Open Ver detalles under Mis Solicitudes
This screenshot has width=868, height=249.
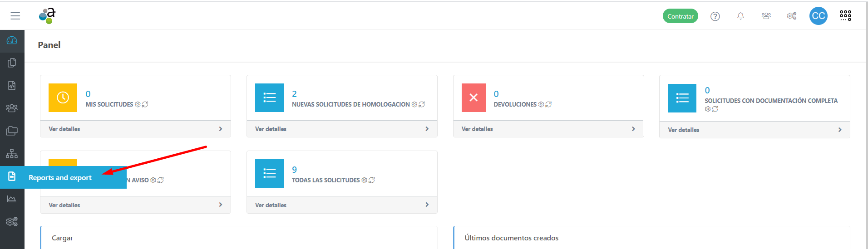click(x=64, y=129)
